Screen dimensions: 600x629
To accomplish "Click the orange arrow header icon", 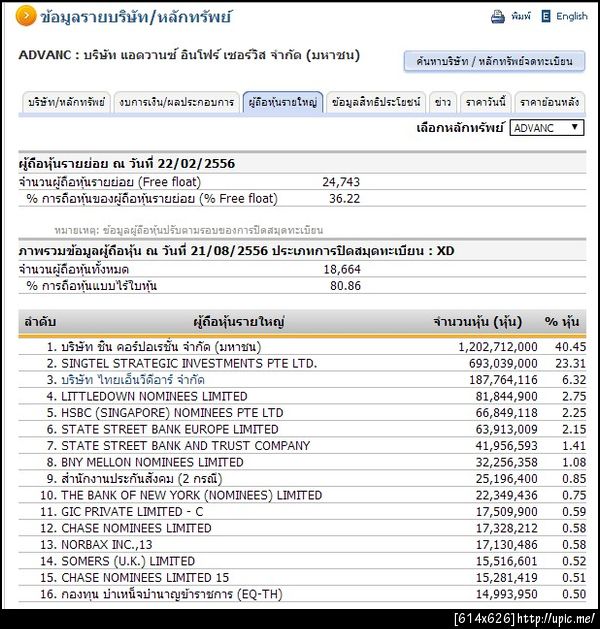I will (26, 16).
